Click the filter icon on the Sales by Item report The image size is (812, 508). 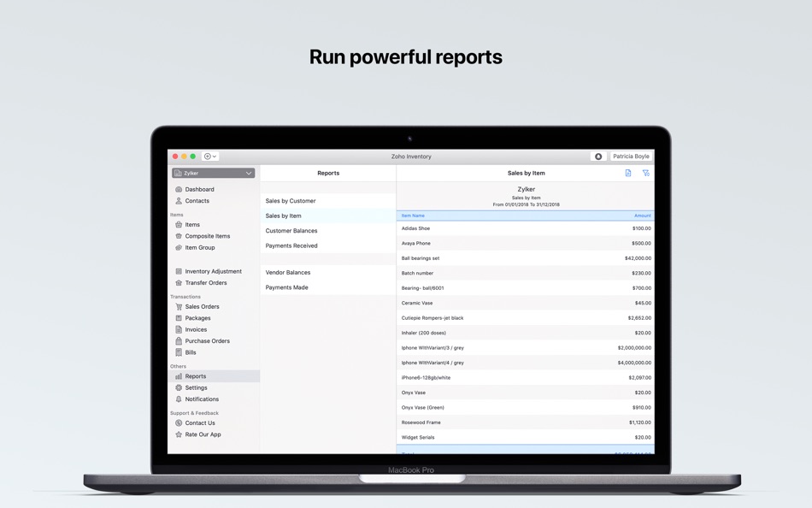click(645, 172)
